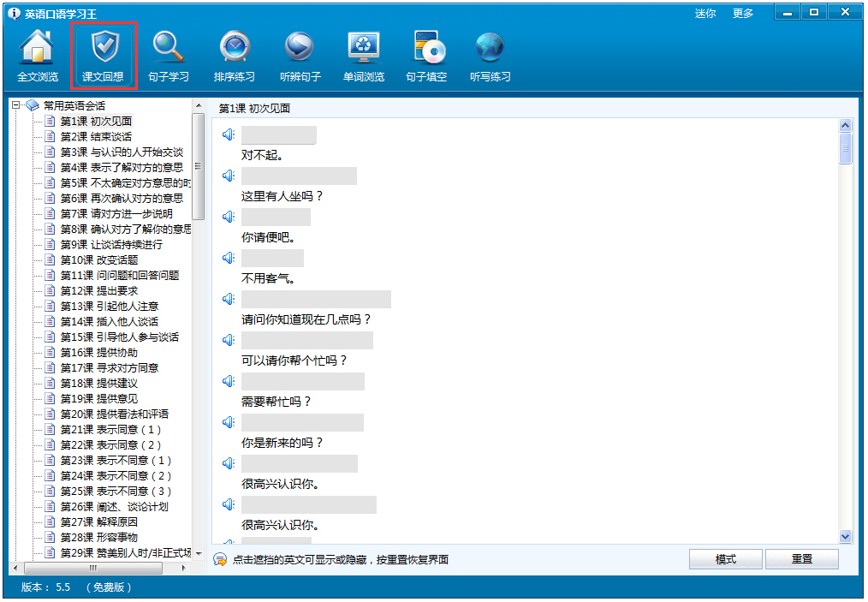Screen dimensions: 868x602
Task: Click the content pane vertical scroll thumb
Action: 845,148
